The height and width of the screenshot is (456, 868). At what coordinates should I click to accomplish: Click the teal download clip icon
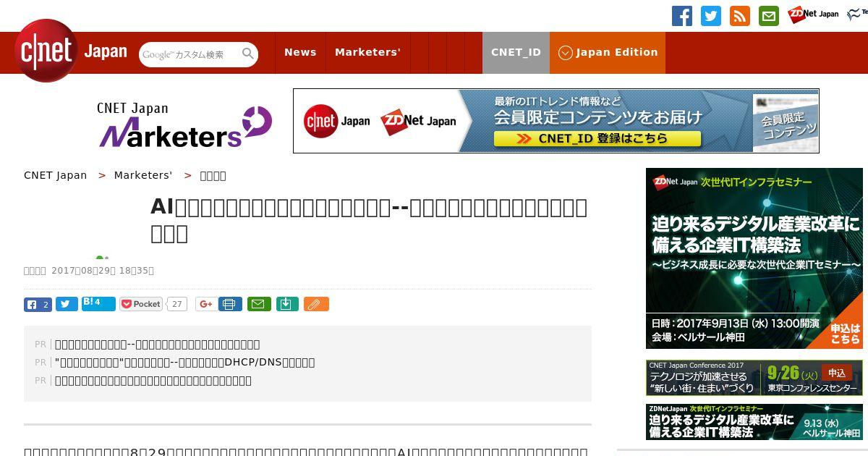[287, 304]
